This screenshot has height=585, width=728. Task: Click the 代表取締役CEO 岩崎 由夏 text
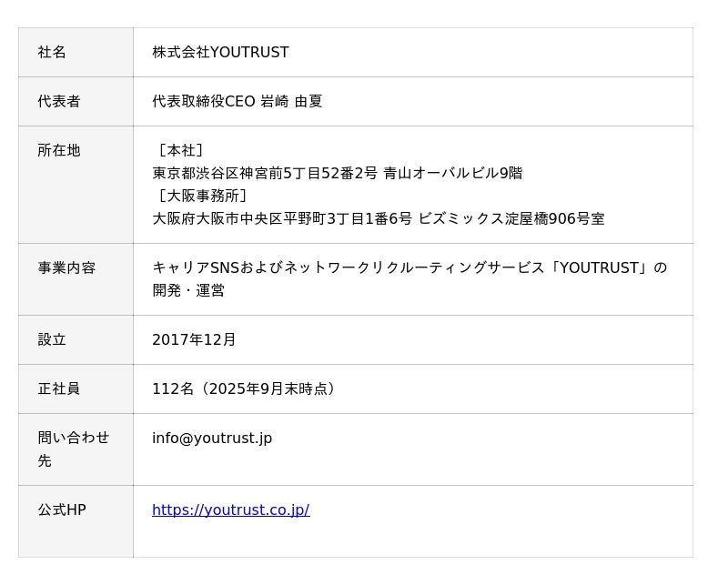click(237, 101)
